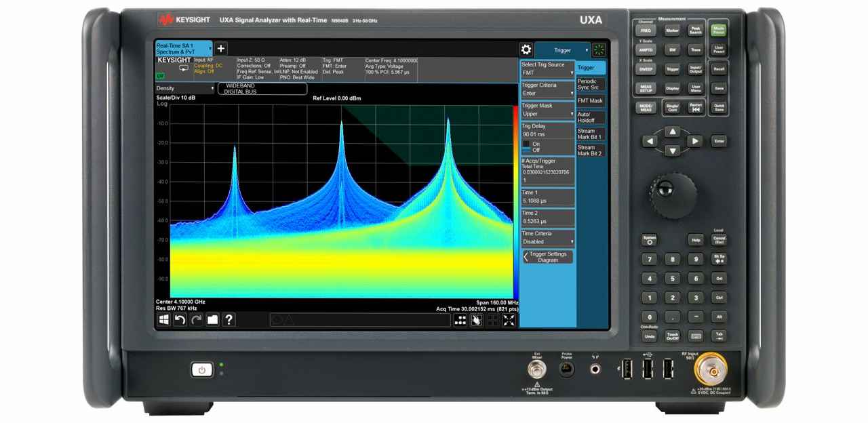Click the up arrow navigation key
The image size is (868, 423).
point(672,132)
